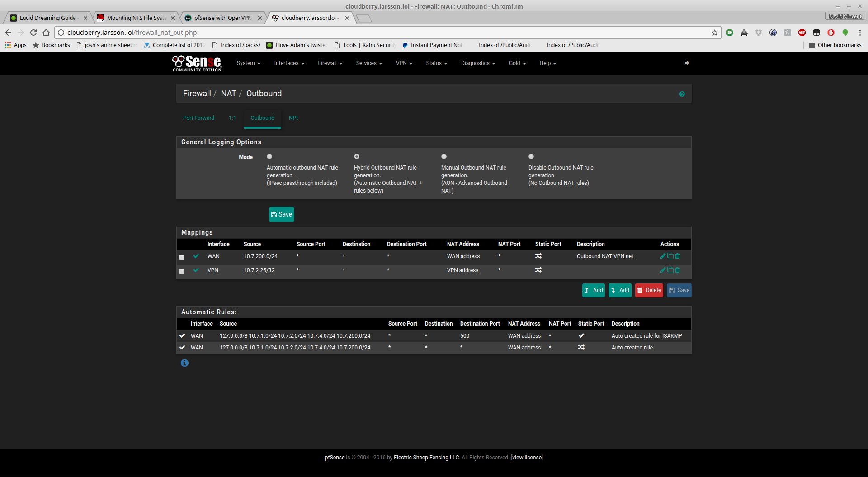Image resolution: width=868 pixels, height=477 pixels.
Task: Edit the VPN 10.7.2.25/32 mapping
Action: pyautogui.click(x=663, y=270)
